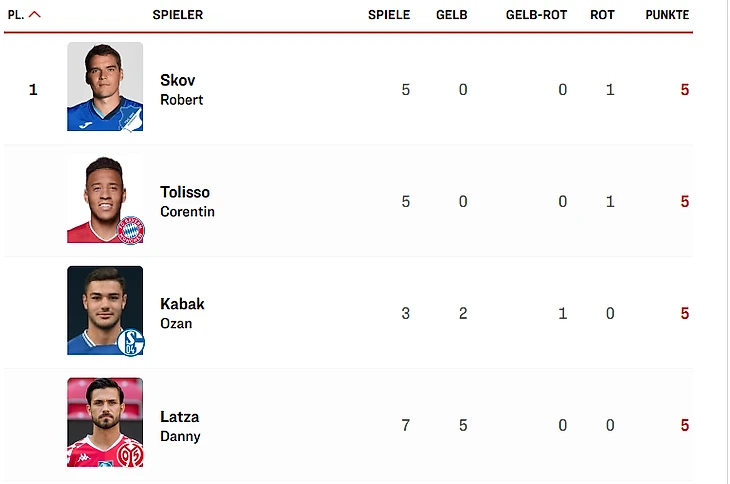This screenshot has width=730, height=484.
Task: Sort by ROT column header
Action: pos(602,15)
